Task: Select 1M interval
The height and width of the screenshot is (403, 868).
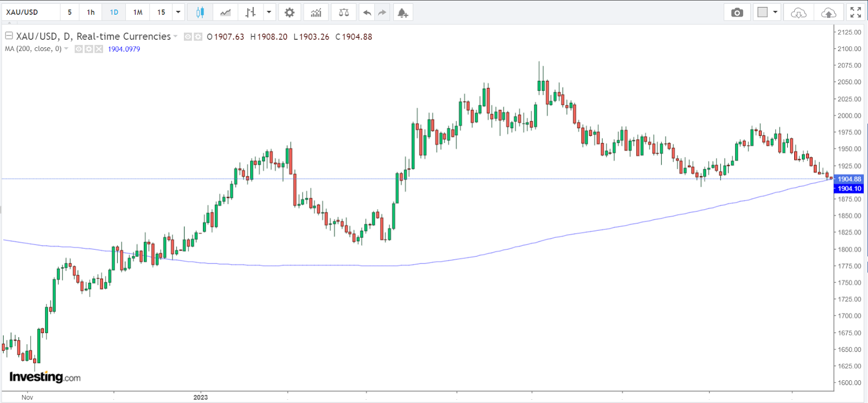Action: tap(138, 12)
